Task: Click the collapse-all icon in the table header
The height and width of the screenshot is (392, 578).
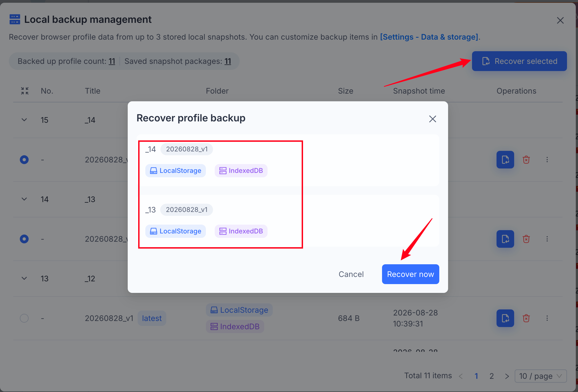Action: (25, 91)
